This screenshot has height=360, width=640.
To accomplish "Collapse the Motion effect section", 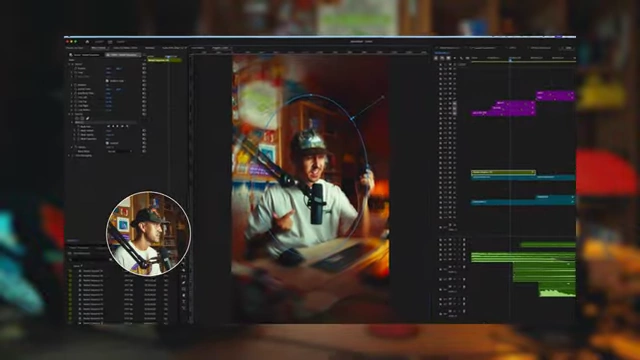I will pyautogui.click(x=69, y=64).
